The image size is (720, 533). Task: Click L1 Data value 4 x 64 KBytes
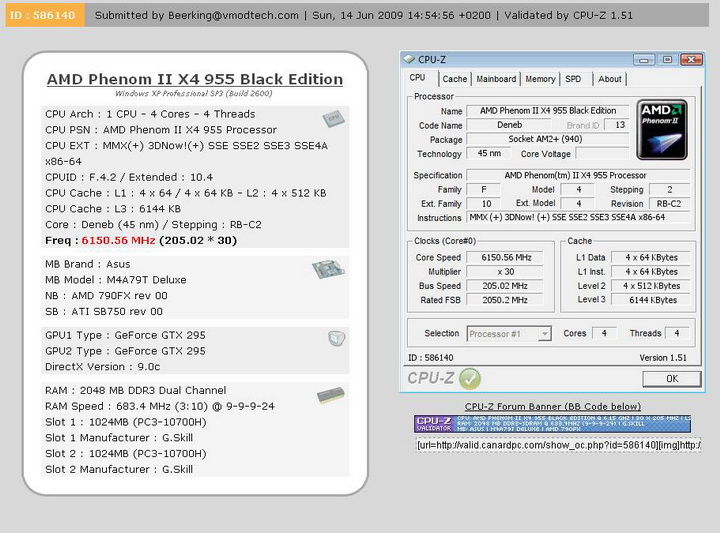[651, 258]
